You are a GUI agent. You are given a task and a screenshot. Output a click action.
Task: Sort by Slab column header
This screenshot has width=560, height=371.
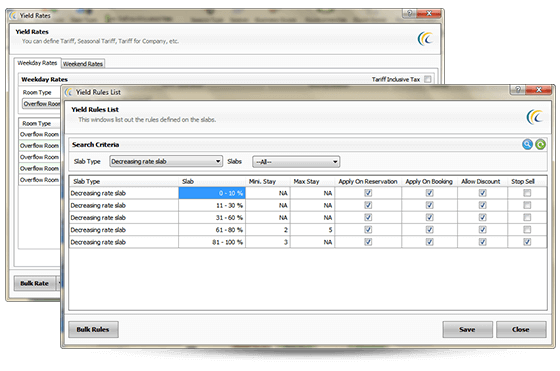(x=211, y=181)
